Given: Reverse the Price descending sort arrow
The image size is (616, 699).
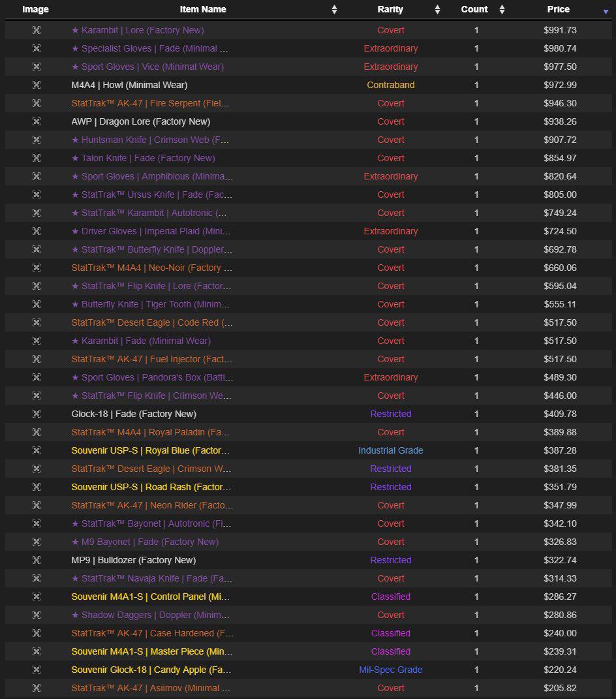Looking at the screenshot, I should pyautogui.click(x=606, y=12).
